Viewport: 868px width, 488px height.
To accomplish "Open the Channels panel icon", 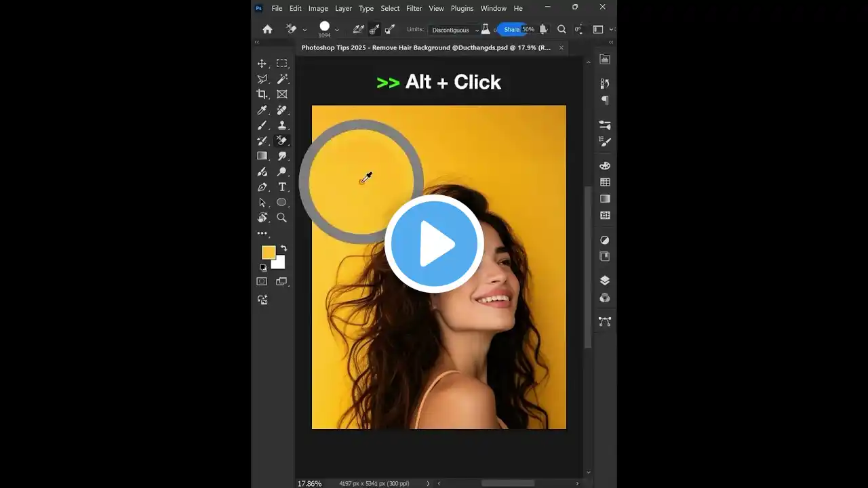I will 605,298.
